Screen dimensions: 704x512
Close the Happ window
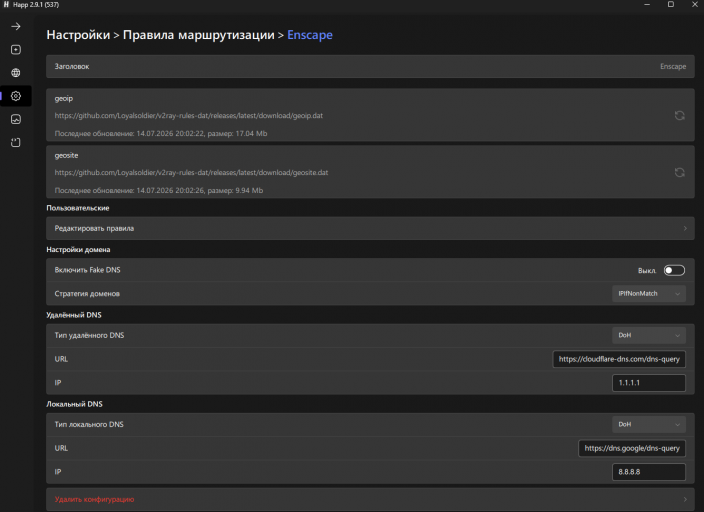695,4
